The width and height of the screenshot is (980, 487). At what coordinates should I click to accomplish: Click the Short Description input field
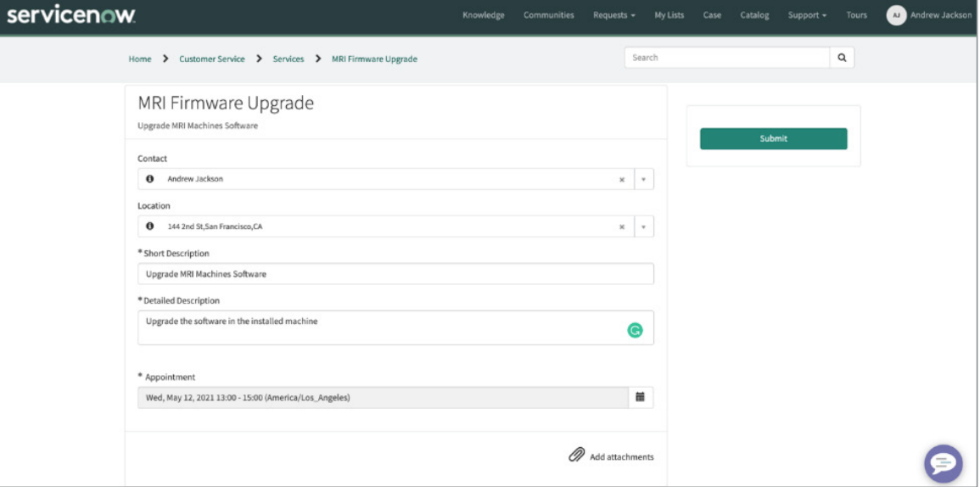(x=395, y=274)
